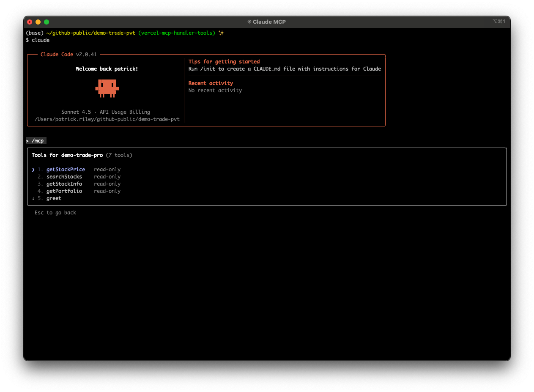Click the 'Recent activity' heading
Viewport: 534px width, 392px height.
pos(211,83)
